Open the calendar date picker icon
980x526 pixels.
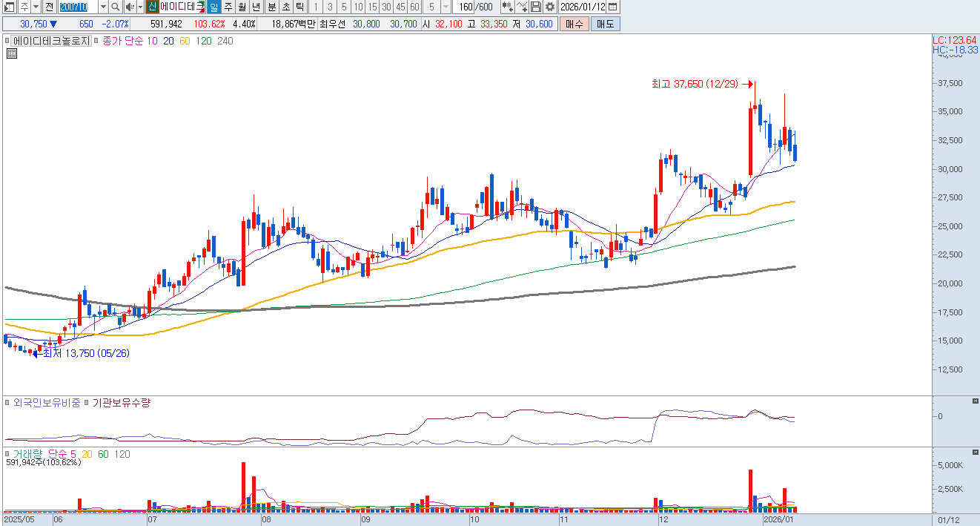click(612, 7)
